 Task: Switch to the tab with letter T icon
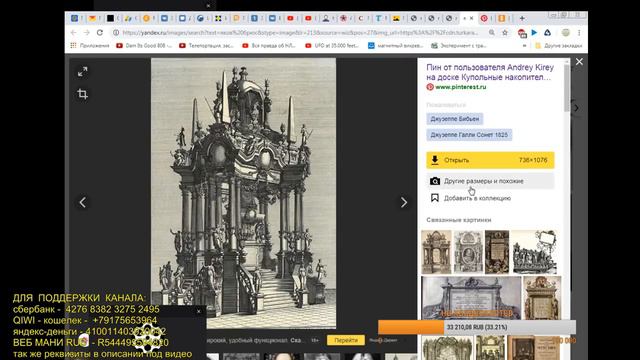(378, 18)
